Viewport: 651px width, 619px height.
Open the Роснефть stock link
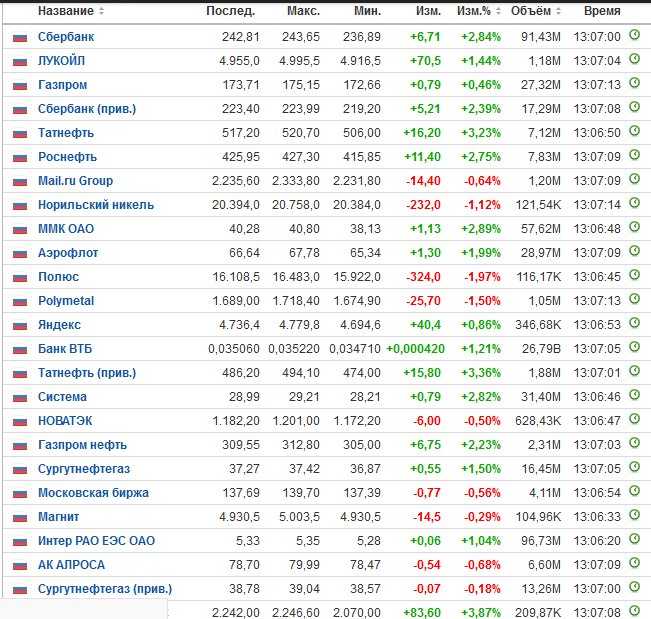tap(67, 157)
